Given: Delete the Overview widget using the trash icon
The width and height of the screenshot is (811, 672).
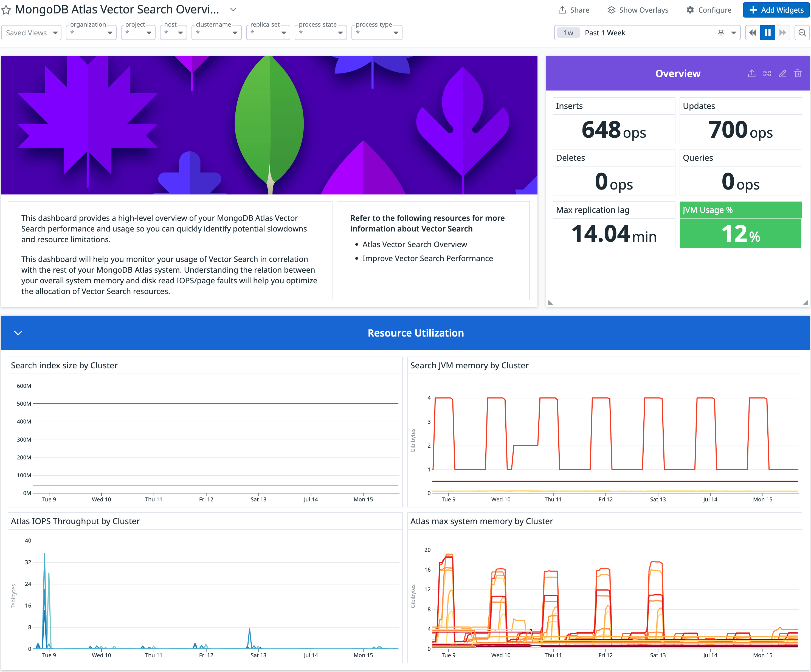Looking at the screenshot, I should [x=798, y=73].
